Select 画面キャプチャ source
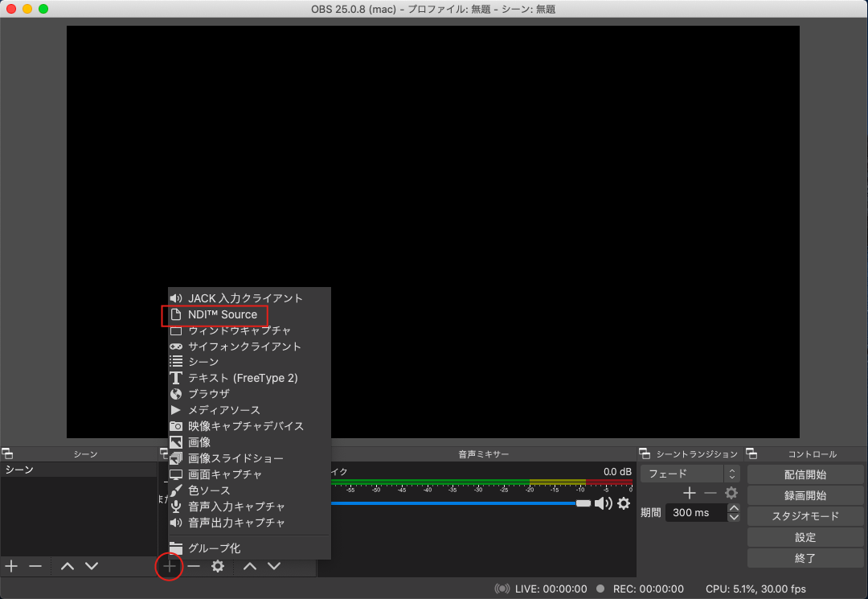 pyautogui.click(x=249, y=474)
